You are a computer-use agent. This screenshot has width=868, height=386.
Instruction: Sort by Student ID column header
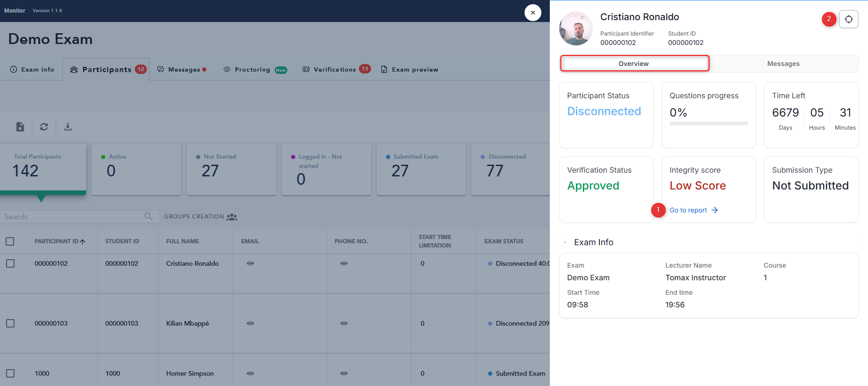click(122, 241)
